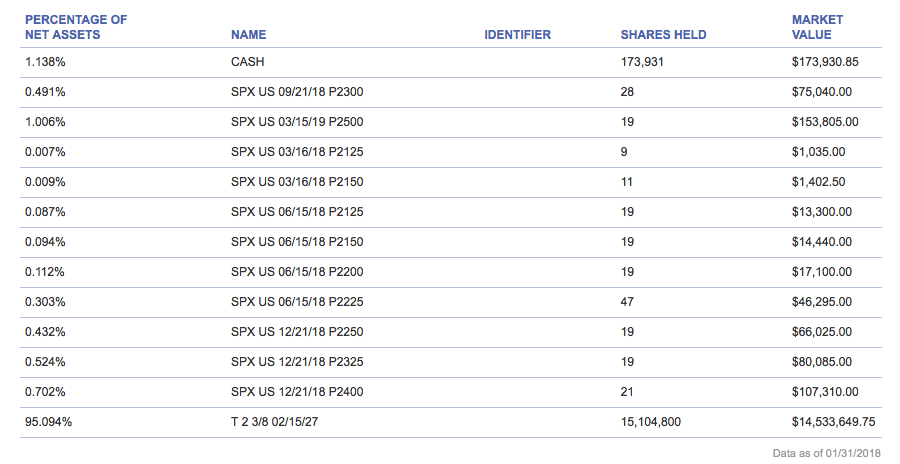Click the Data as of 01/31/2018 note
This screenshot has height=464, width=900.
826,453
